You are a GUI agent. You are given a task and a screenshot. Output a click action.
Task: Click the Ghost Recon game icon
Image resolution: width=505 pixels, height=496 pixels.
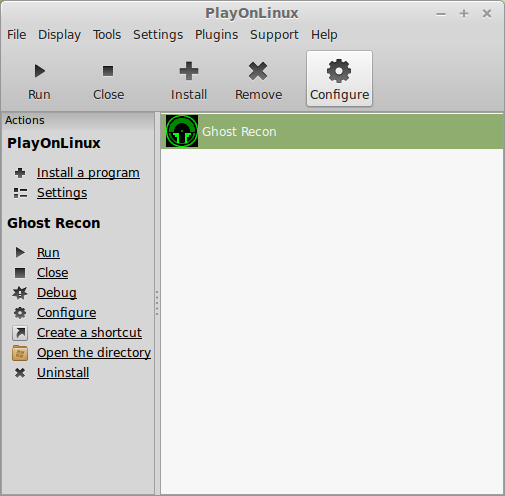pos(182,131)
